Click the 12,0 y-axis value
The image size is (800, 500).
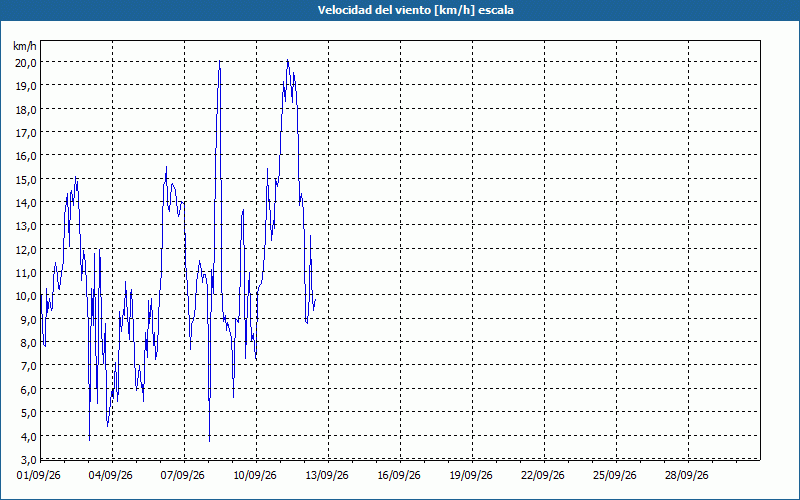pos(26,249)
